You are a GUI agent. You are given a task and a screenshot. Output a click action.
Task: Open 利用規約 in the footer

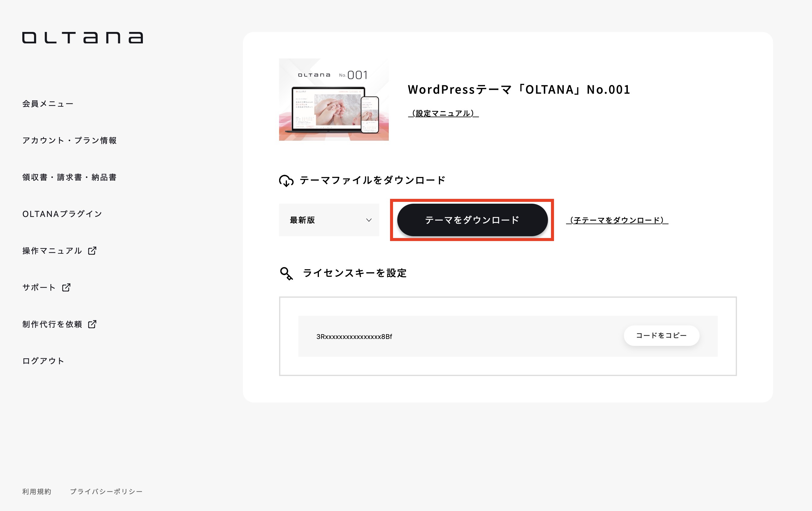tap(36, 491)
